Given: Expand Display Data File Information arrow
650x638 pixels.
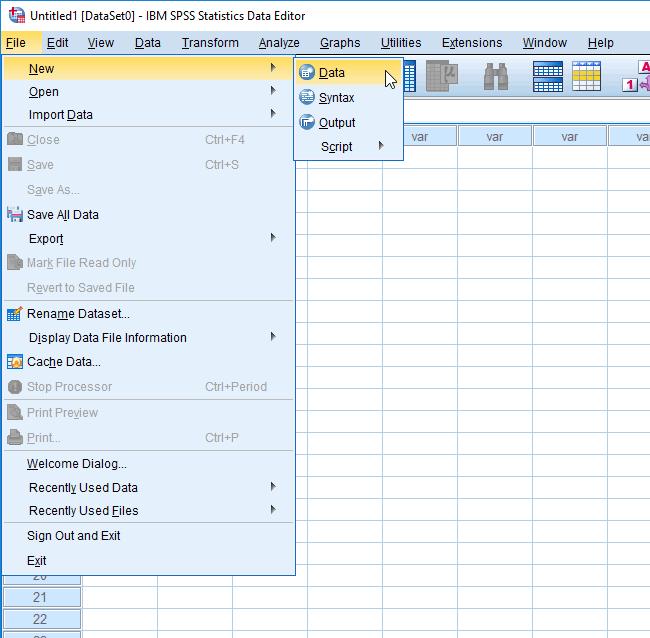Looking at the screenshot, I should click(273, 336).
